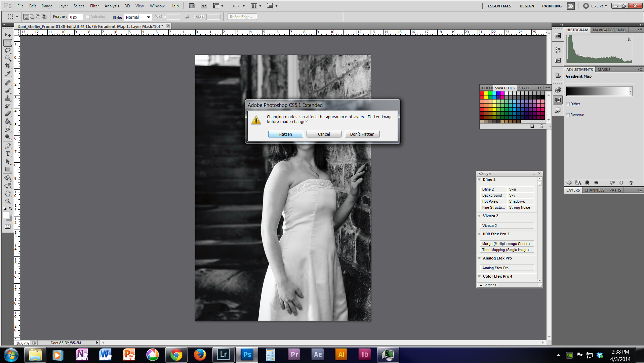Switch to the Masks tab
The width and height of the screenshot is (644, 363).
pos(604,70)
